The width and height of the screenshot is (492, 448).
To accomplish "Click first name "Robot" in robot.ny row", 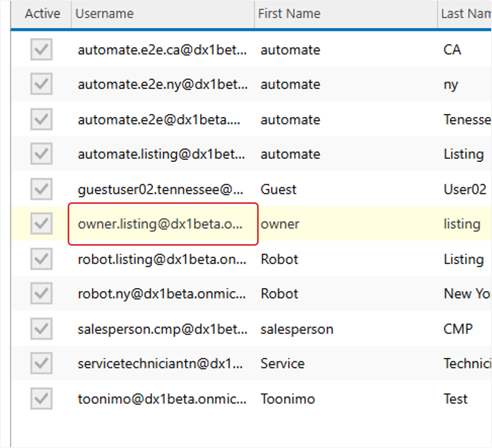I will pyautogui.click(x=280, y=294).
